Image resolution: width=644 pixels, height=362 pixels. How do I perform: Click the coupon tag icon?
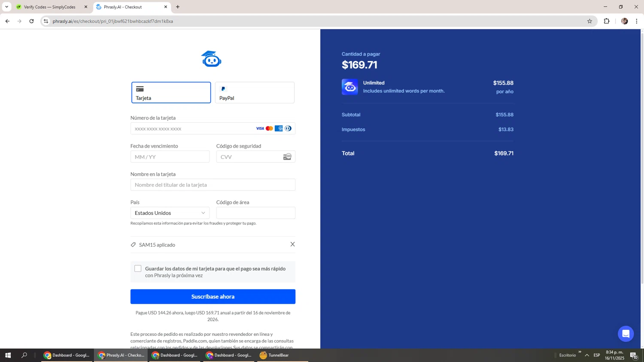pyautogui.click(x=133, y=245)
